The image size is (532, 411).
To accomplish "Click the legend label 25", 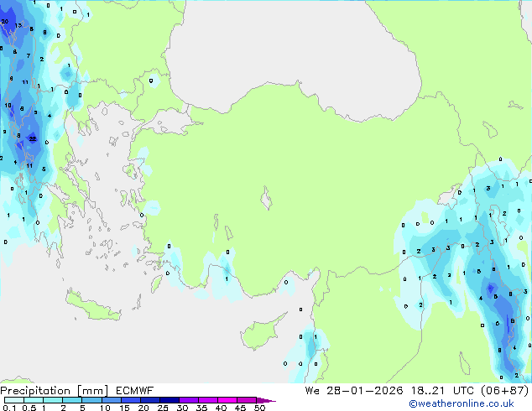I will click(x=163, y=408).
